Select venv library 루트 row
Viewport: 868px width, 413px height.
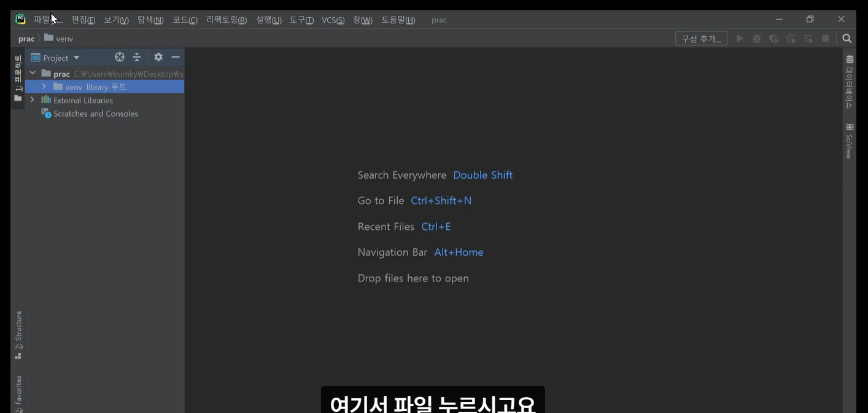104,87
